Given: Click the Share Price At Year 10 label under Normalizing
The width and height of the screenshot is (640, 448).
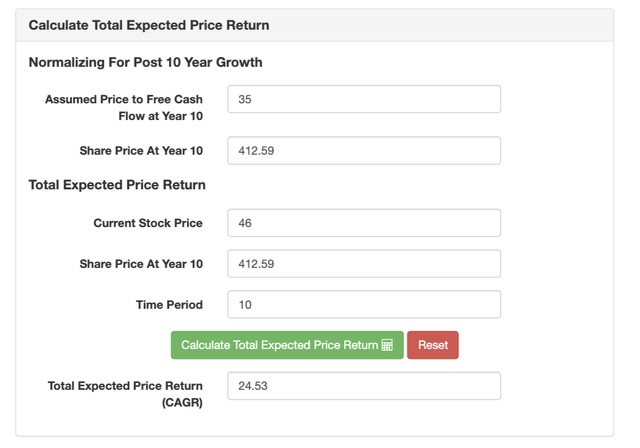Looking at the screenshot, I should [x=141, y=151].
